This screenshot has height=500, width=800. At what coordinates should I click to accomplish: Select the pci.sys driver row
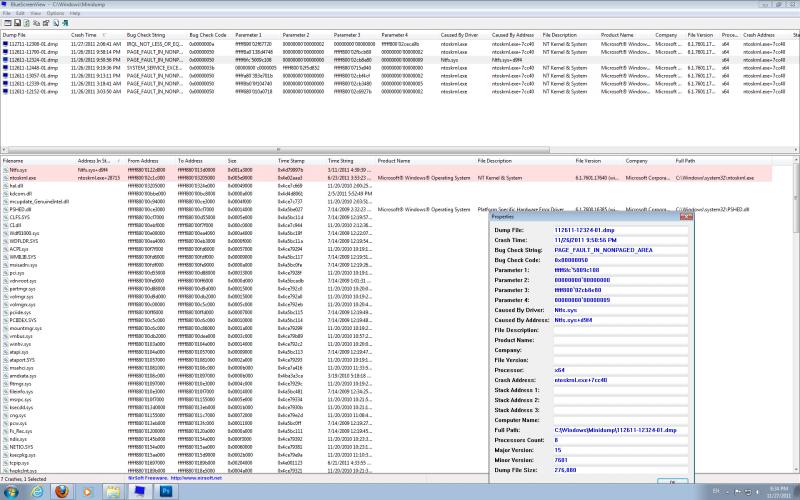point(244,273)
